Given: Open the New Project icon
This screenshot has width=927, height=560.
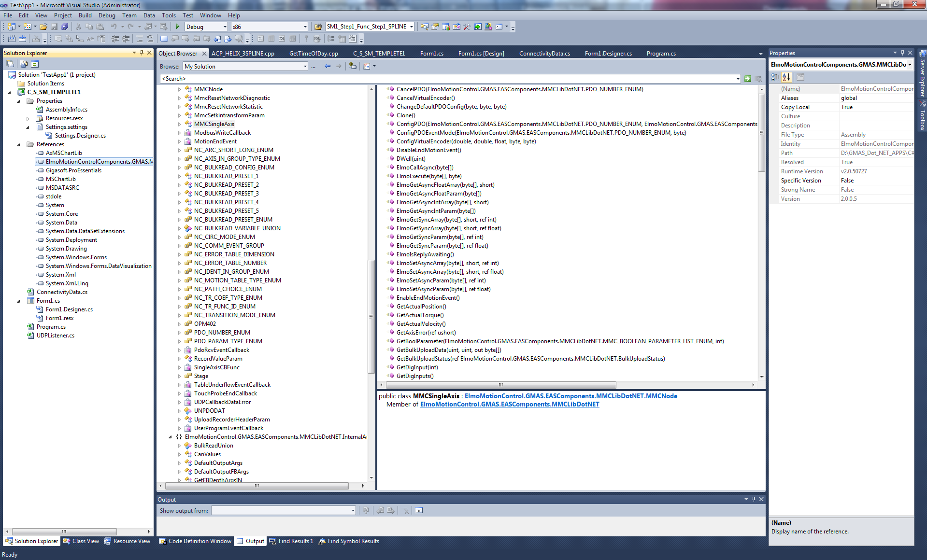Looking at the screenshot, I should (11, 27).
